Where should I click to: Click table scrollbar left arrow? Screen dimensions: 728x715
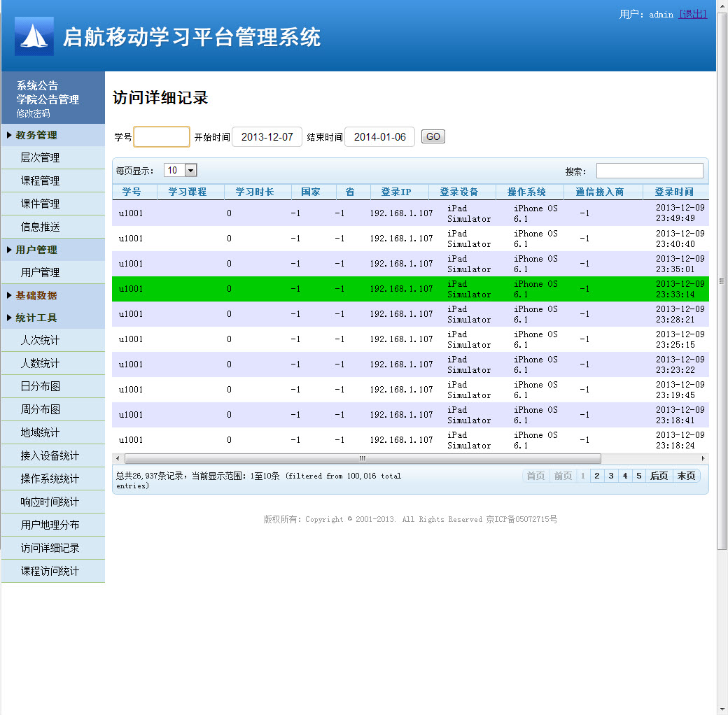[x=118, y=458]
